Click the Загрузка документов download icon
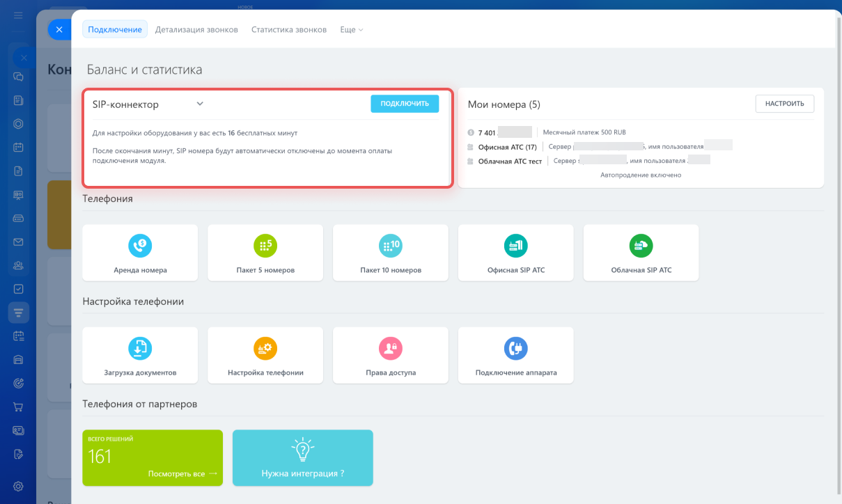842x504 pixels. click(140, 348)
